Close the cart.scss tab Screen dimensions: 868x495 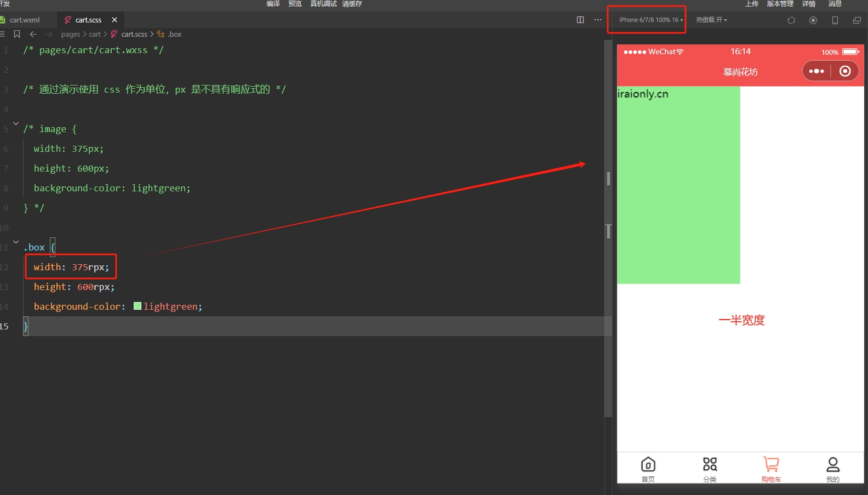pos(115,20)
